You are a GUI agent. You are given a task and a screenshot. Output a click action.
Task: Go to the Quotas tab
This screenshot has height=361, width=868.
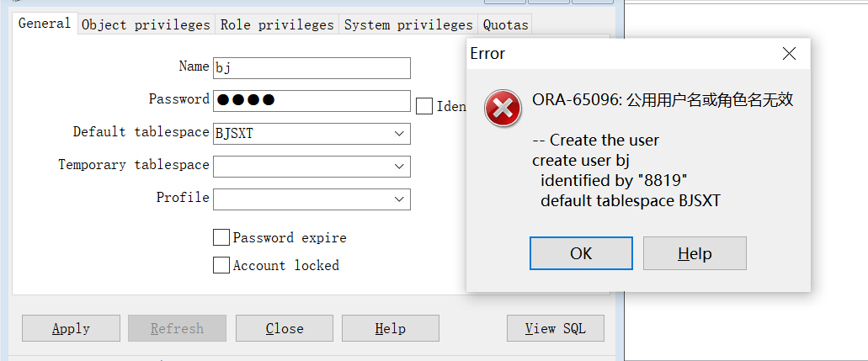point(505,25)
